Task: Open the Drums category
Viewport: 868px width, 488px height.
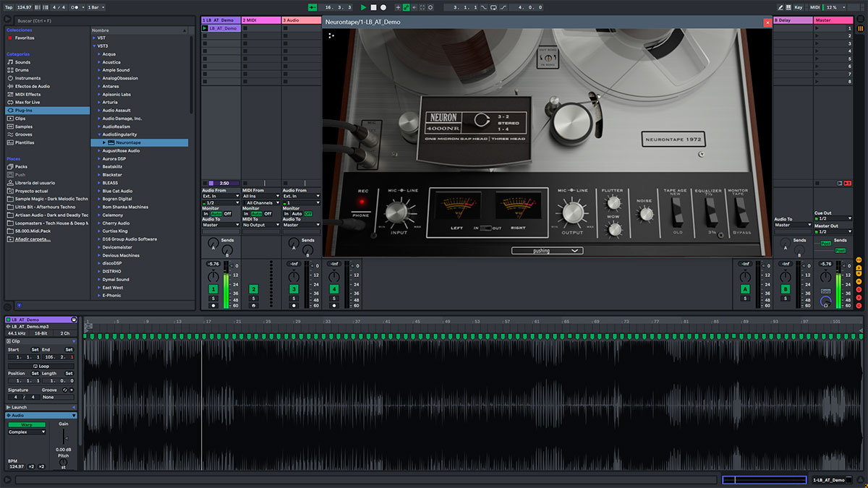Action: click(x=23, y=70)
